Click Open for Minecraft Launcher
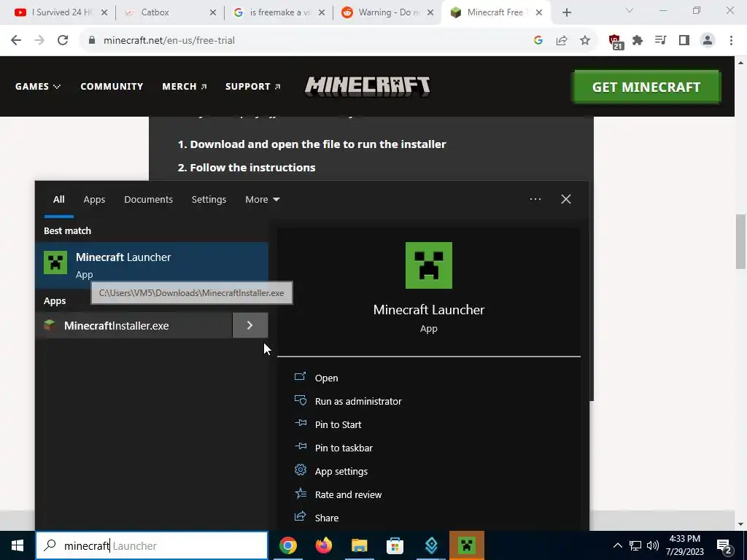 [326, 378]
